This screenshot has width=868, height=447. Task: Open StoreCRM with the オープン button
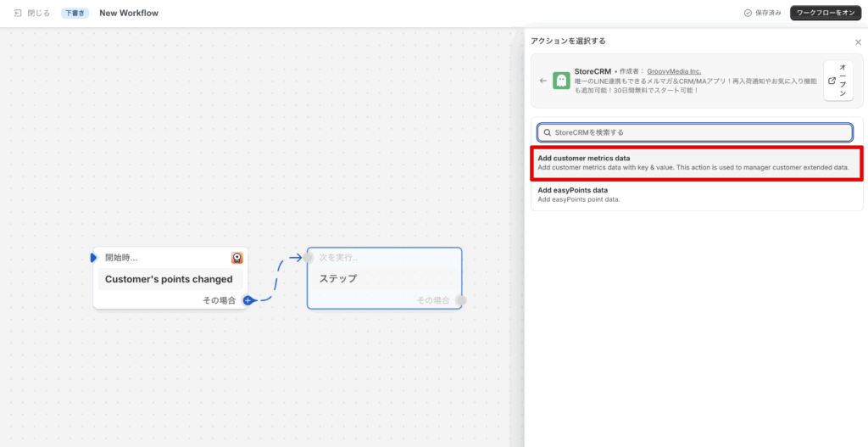tap(838, 81)
